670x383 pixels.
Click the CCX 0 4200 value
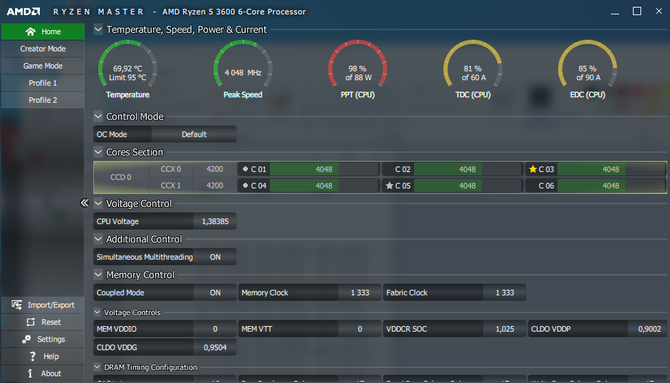pos(215,169)
